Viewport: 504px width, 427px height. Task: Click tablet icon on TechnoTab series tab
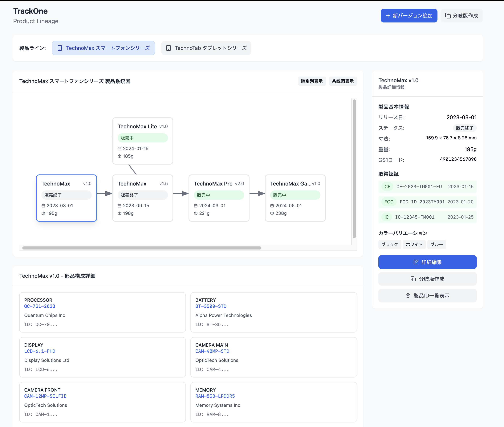click(x=168, y=48)
